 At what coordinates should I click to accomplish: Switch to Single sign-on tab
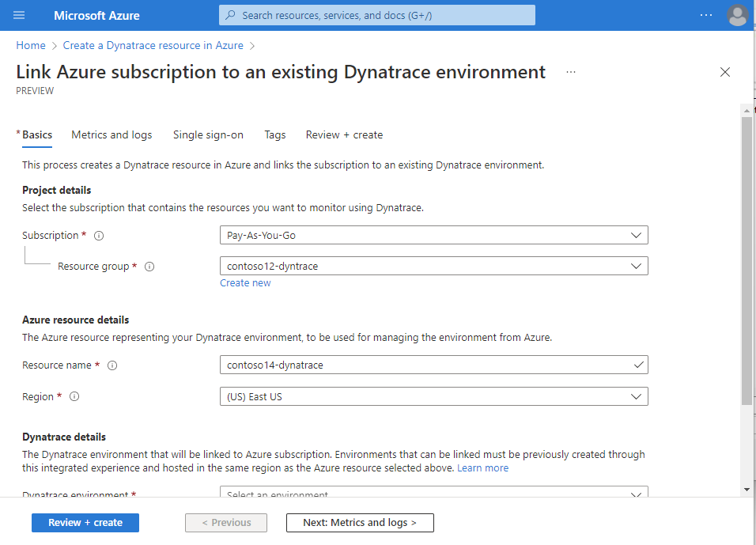(x=208, y=134)
